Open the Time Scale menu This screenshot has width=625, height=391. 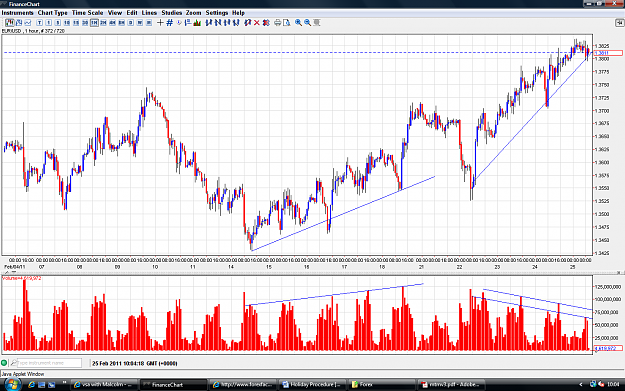coord(87,13)
